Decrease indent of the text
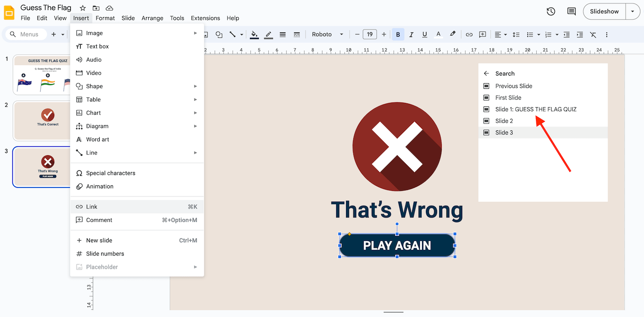644x317 pixels. 567,34
